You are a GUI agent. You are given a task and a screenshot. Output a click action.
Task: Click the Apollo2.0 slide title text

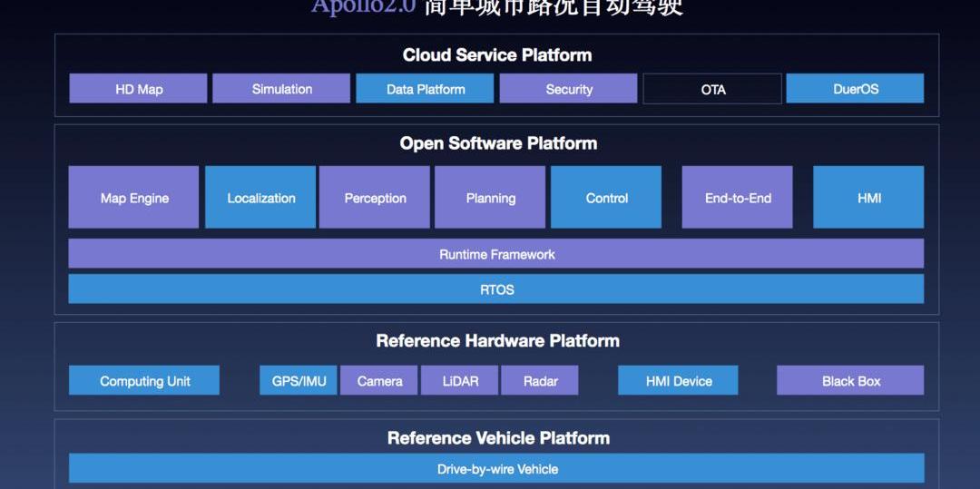click(x=497, y=7)
